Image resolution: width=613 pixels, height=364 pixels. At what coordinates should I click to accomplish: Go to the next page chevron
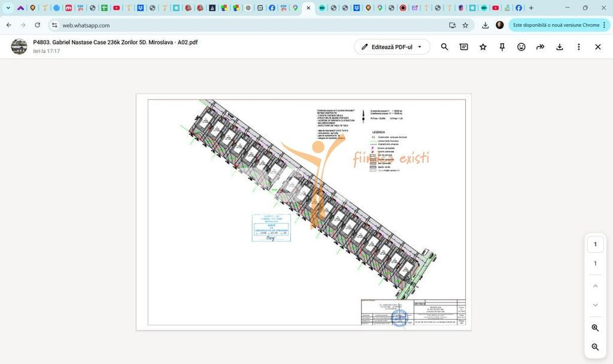coord(595,305)
